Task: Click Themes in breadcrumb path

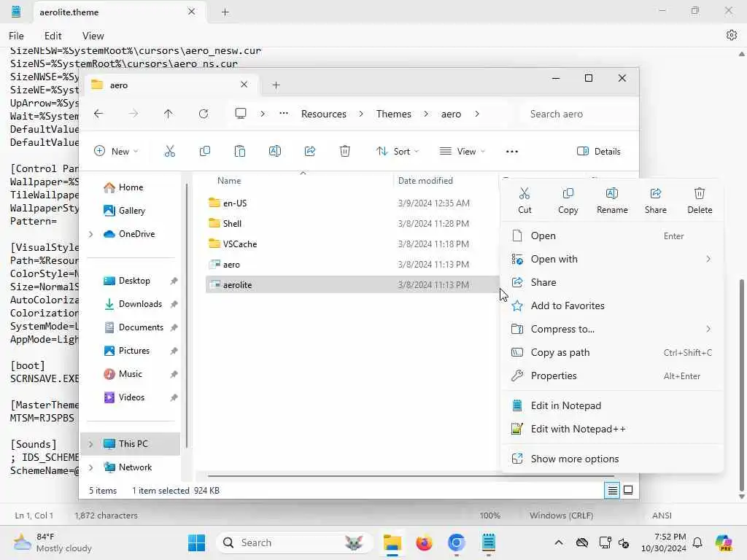Action: click(x=393, y=114)
